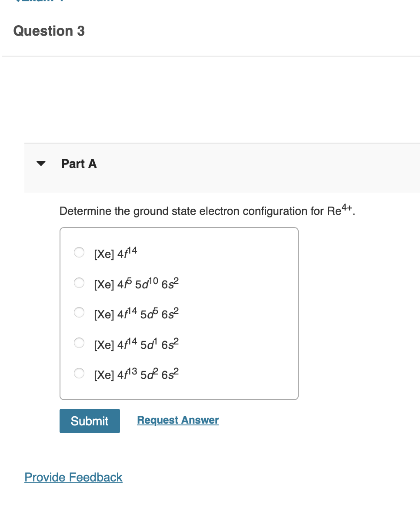Click the Request Answer link text
Viewport: 420px width, 508px height.
[x=177, y=420]
